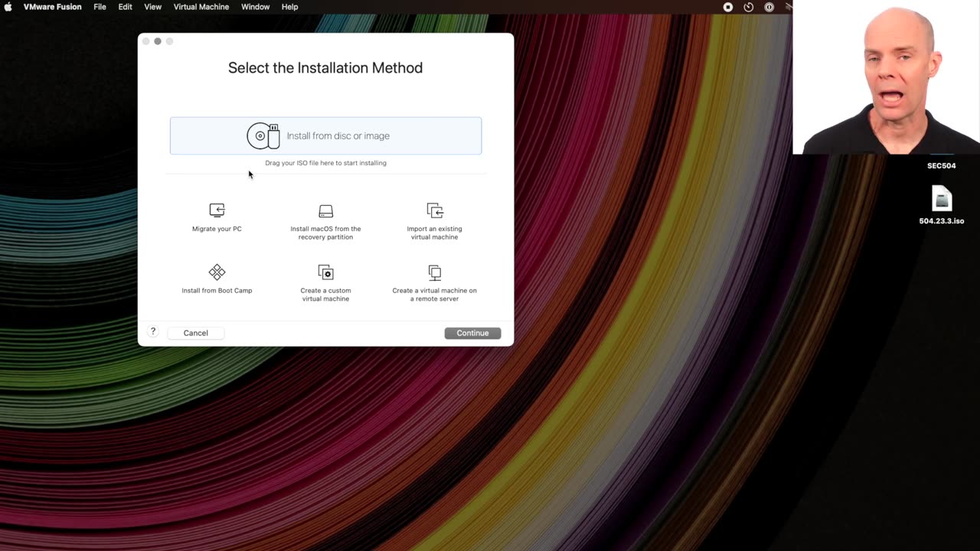Pick the Create a virtual machine on remote server icon
The width and height of the screenshot is (980, 551).
tap(434, 272)
